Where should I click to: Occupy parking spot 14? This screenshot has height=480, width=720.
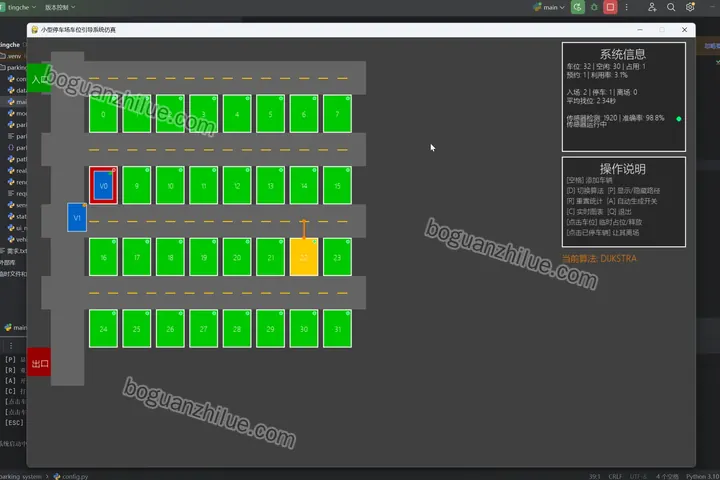pos(304,186)
